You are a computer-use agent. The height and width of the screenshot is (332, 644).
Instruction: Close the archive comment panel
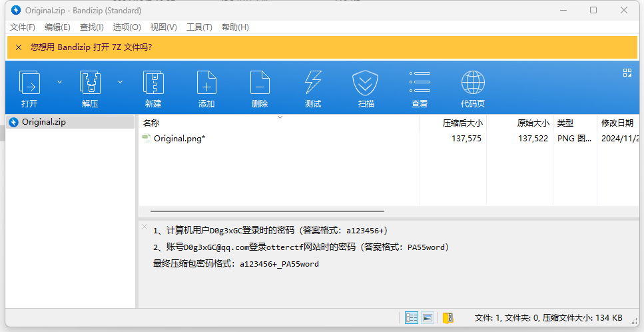[145, 227]
